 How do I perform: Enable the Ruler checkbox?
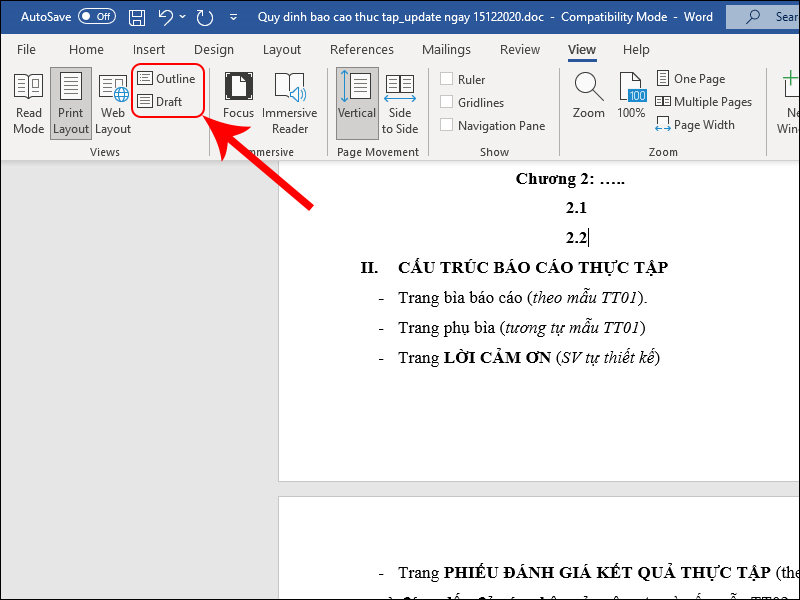click(x=447, y=80)
